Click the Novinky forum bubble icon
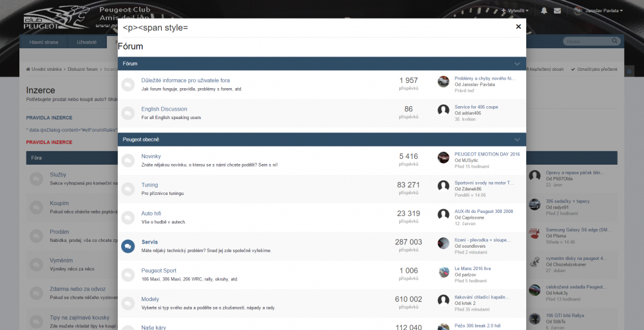 (128, 160)
